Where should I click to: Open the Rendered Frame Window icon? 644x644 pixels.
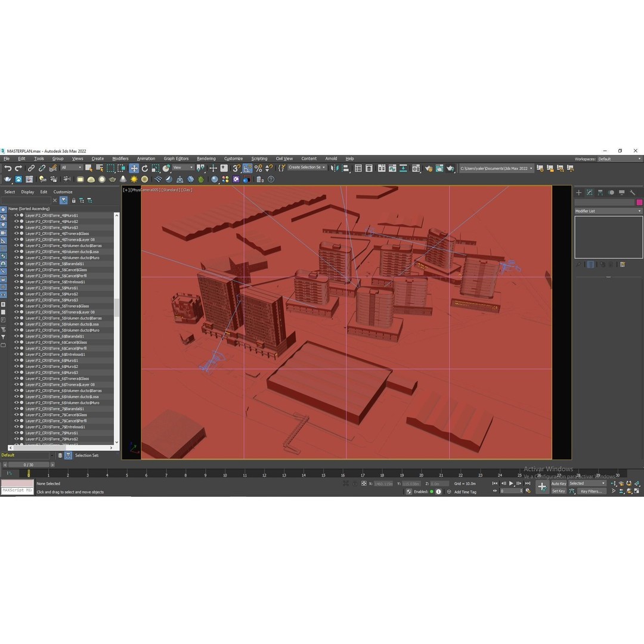439,168
